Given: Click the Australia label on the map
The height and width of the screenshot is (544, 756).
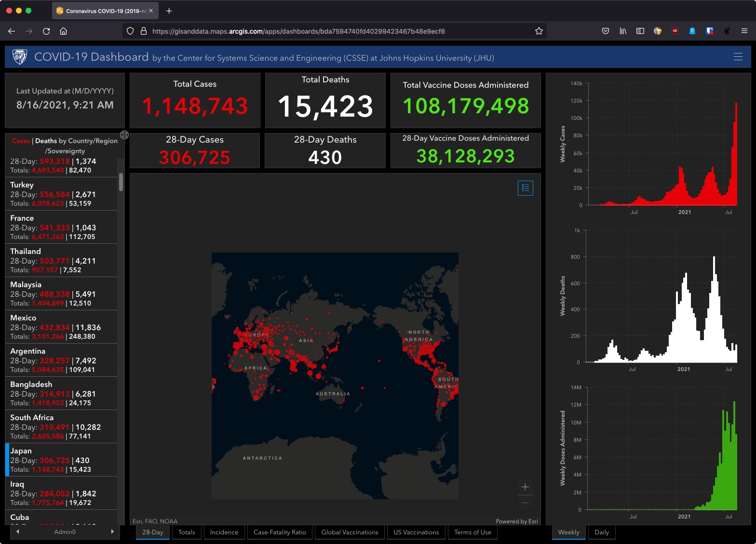Looking at the screenshot, I should (333, 394).
